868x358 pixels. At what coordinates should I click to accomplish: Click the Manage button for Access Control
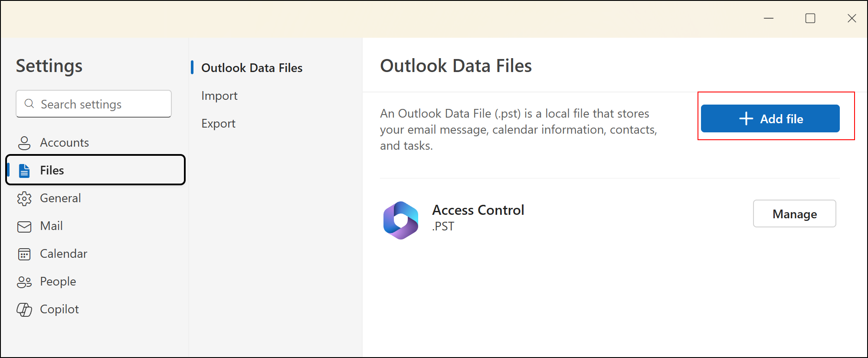[x=794, y=214]
